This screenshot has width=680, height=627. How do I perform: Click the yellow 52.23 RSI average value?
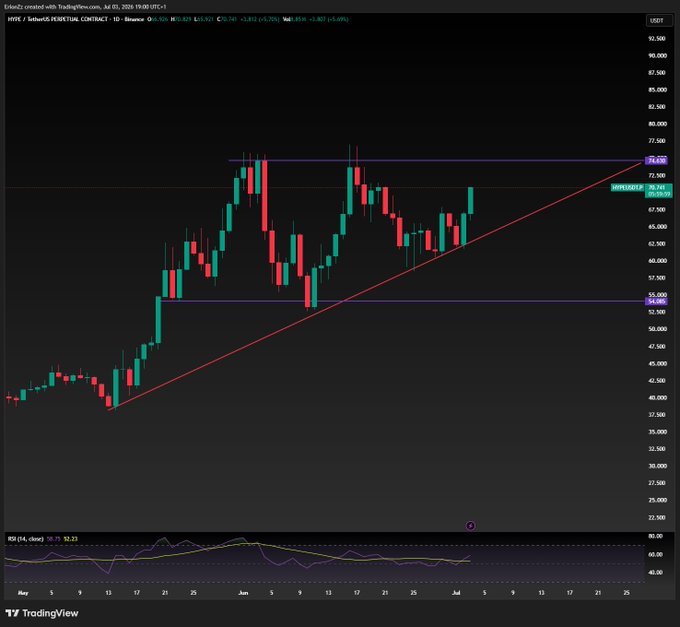point(70,539)
